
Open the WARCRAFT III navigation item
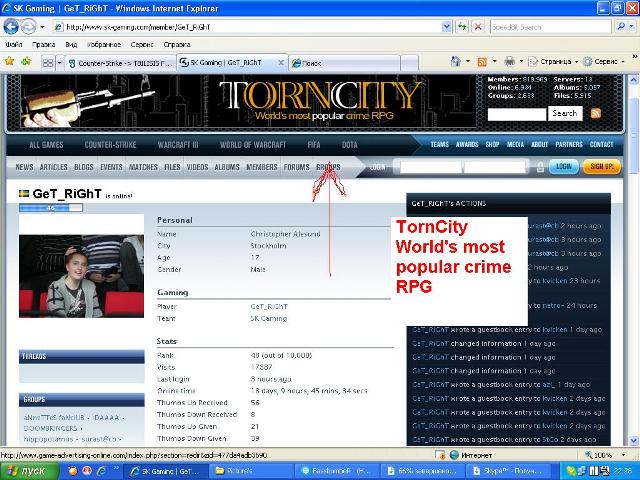coord(178,144)
